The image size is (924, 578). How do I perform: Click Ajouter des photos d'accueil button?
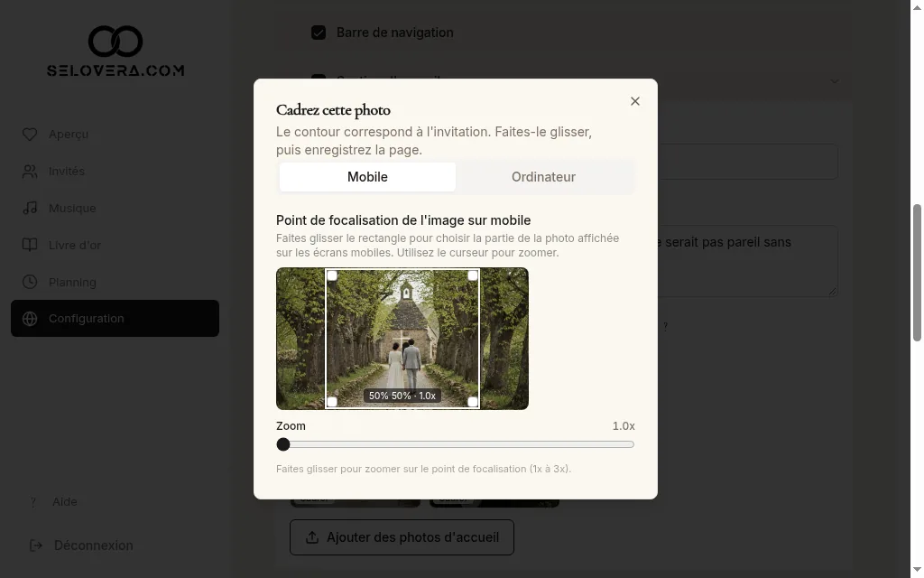[402, 537]
